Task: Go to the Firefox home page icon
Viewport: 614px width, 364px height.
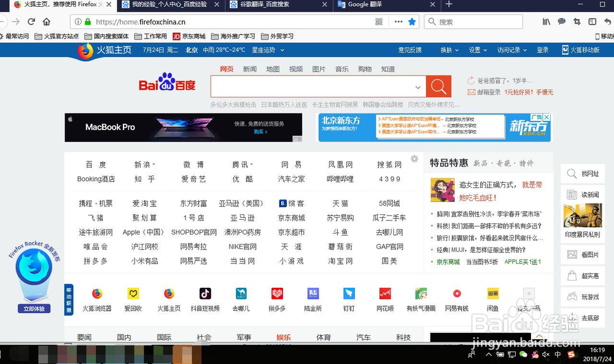Action: (47, 21)
